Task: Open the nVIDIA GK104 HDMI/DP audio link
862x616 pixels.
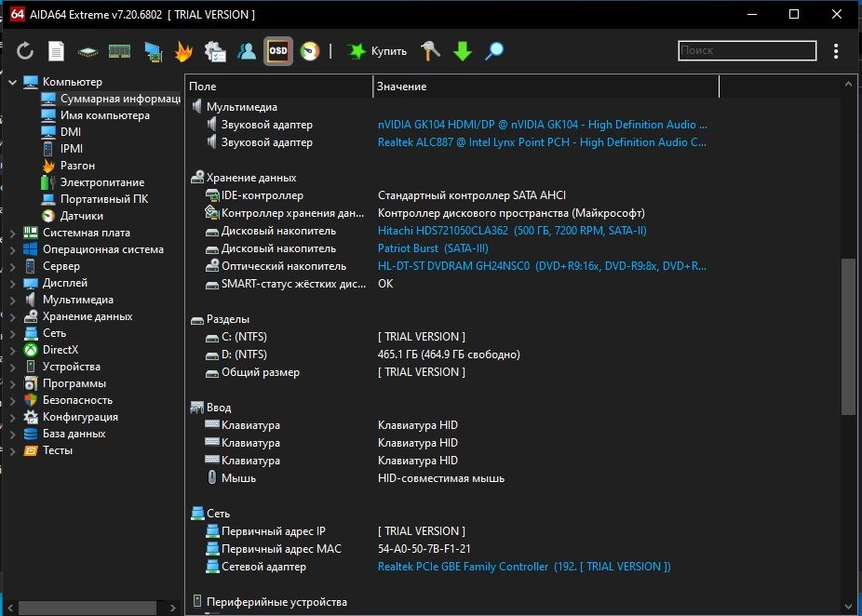Action: pyautogui.click(x=542, y=125)
